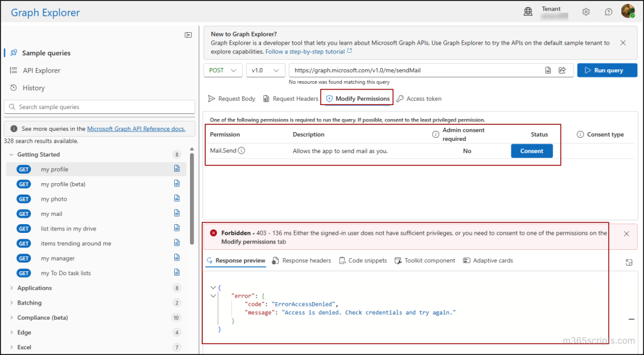This screenshot has width=644, height=355.
Task: Open the POST method dropdown
Action: [x=223, y=70]
